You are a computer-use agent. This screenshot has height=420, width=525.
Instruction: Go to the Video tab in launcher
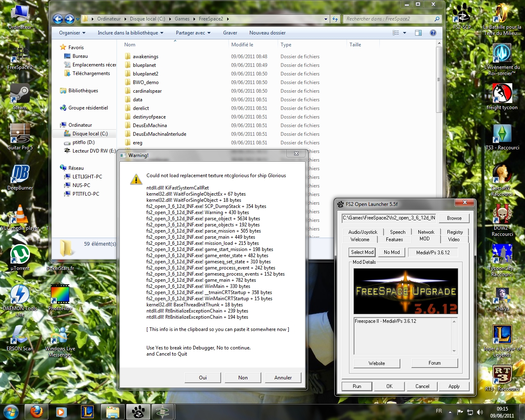[x=454, y=240]
